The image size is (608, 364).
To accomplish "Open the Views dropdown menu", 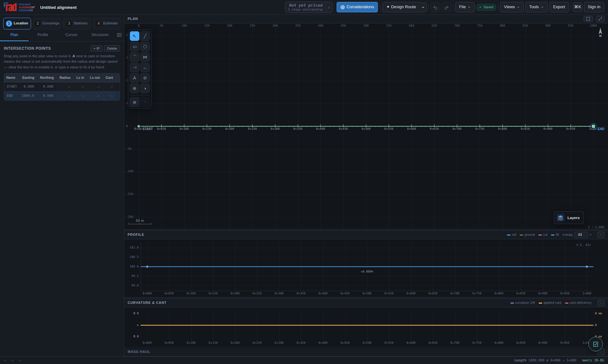I will 512,7.
